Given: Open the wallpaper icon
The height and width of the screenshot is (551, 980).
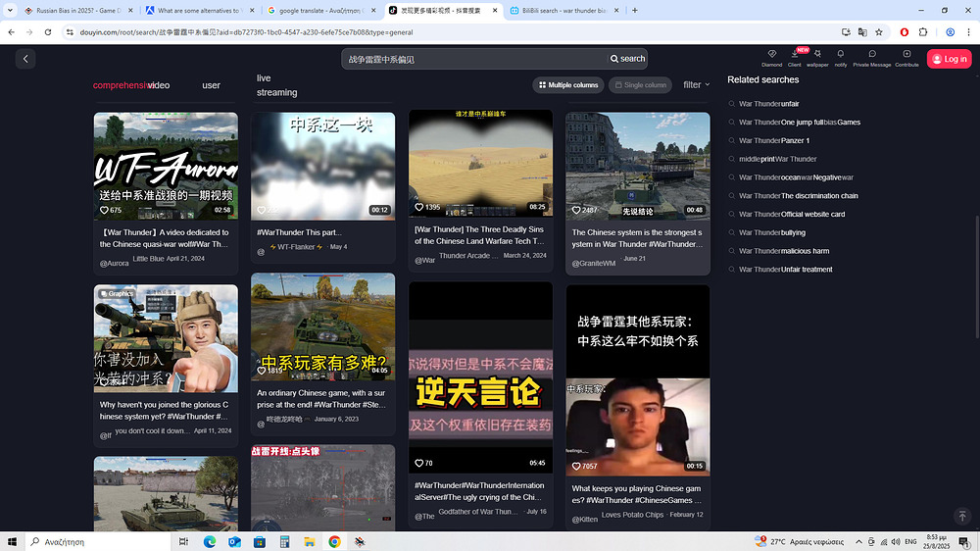Looking at the screenshot, I should click(817, 58).
